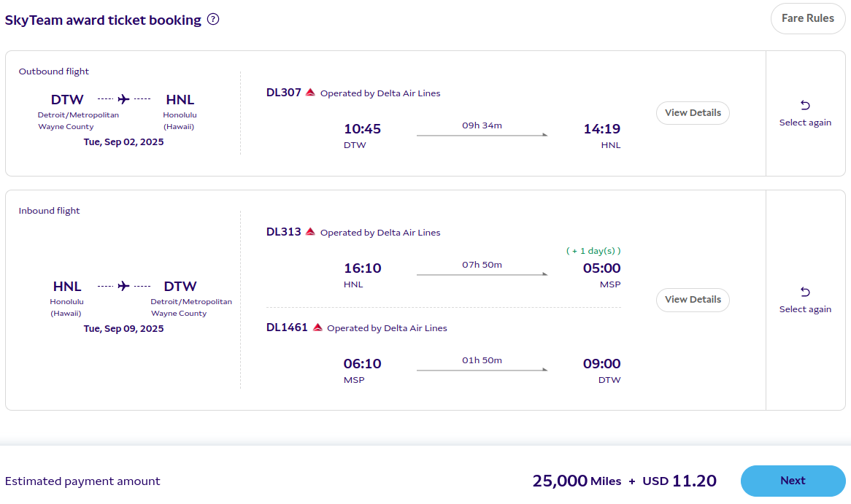Click flight number DL1461

pos(287,327)
